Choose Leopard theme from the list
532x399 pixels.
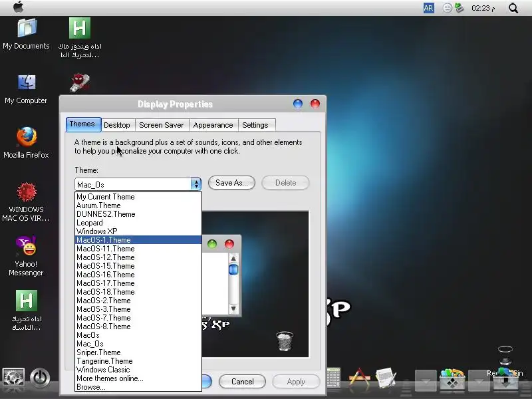138,223
